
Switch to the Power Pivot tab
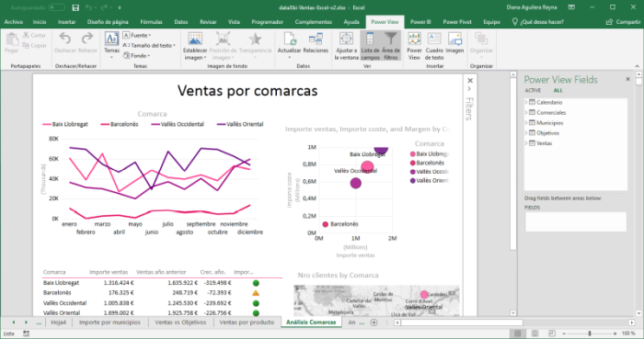tap(457, 22)
